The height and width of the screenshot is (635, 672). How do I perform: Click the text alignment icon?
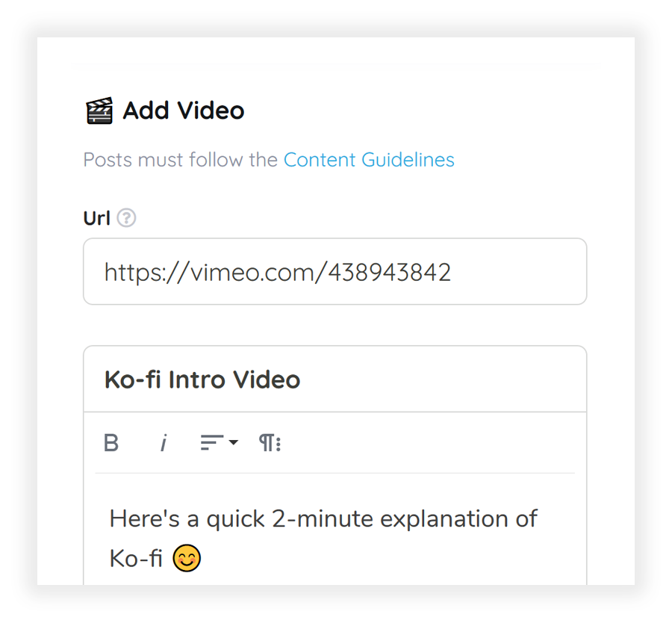(213, 442)
